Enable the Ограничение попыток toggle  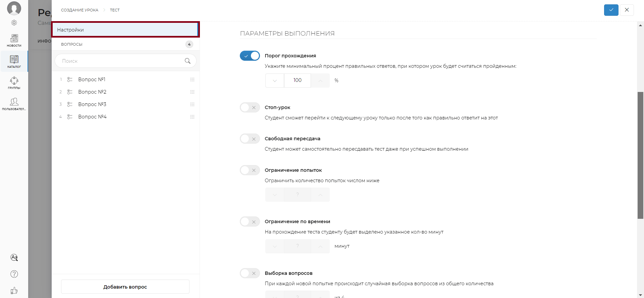(x=250, y=170)
